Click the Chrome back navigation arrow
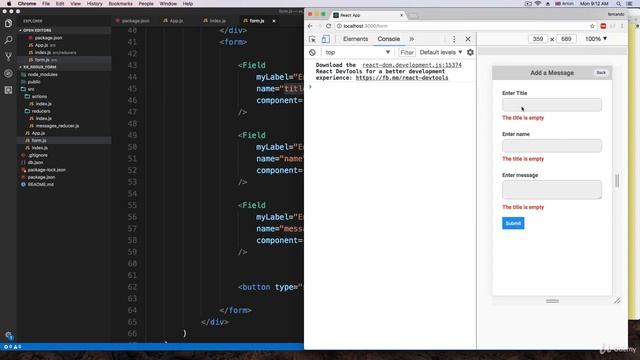 pyautogui.click(x=310, y=26)
